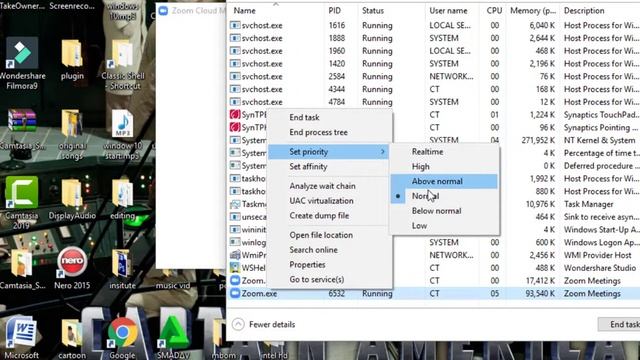Select svchost.exe row with PID 1888

pyautogui.click(x=433, y=38)
